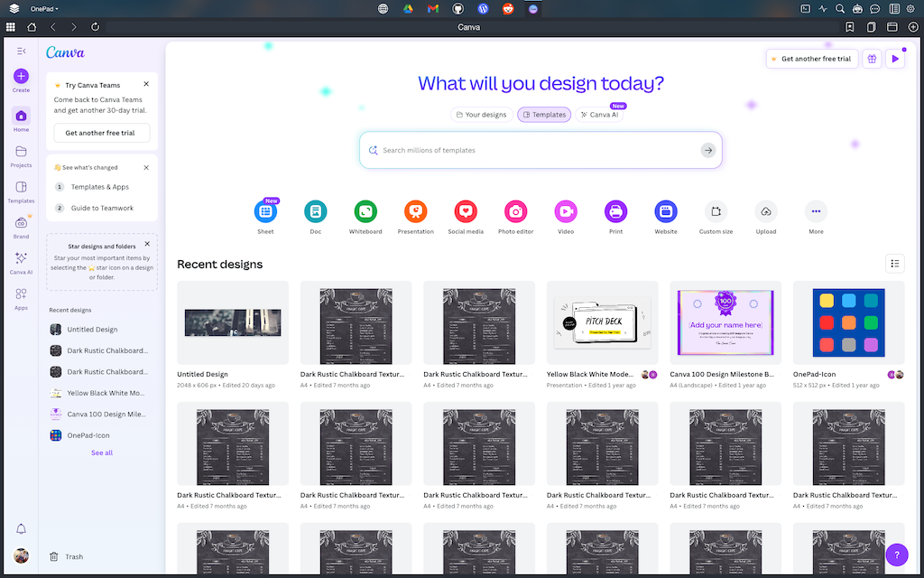
Task: Open OnePad-Icon in sidebar recent list
Action: coord(101,435)
